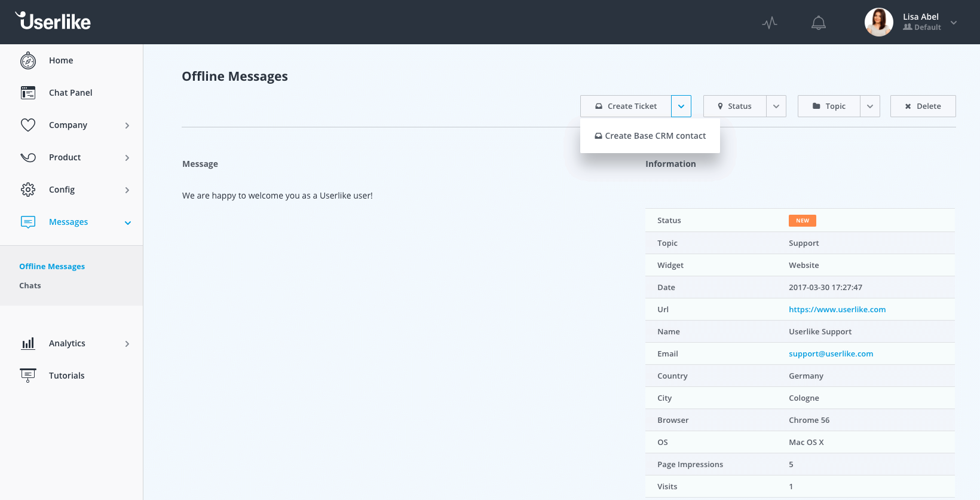The width and height of the screenshot is (980, 500).
Task: Click the Page Impressions label
Action: coord(690,464)
